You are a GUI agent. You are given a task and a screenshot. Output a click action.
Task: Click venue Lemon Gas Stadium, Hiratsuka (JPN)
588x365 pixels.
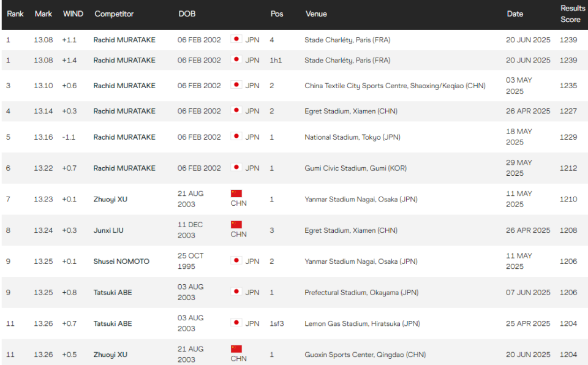click(362, 323)
